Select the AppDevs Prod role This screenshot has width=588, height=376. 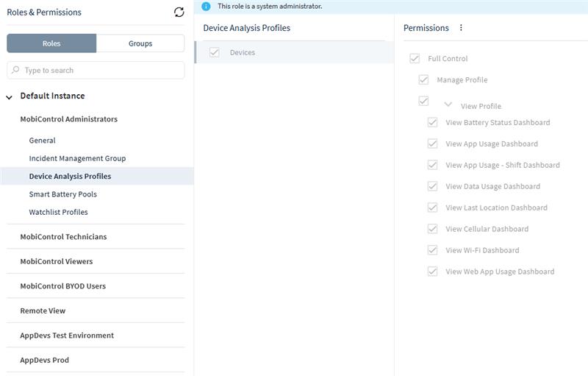tap(45, 360)
